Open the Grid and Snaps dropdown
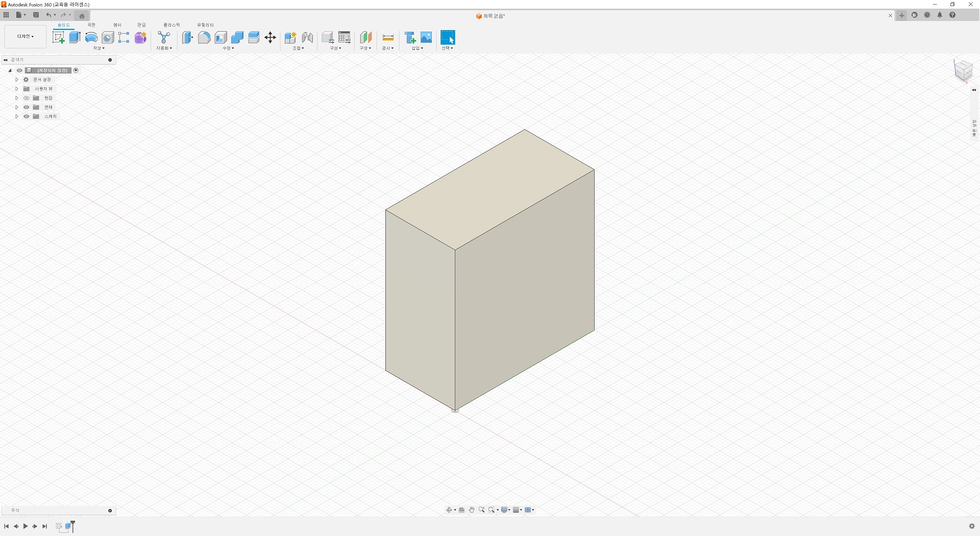Screen dimensions: 980x536 coord(518,509)
